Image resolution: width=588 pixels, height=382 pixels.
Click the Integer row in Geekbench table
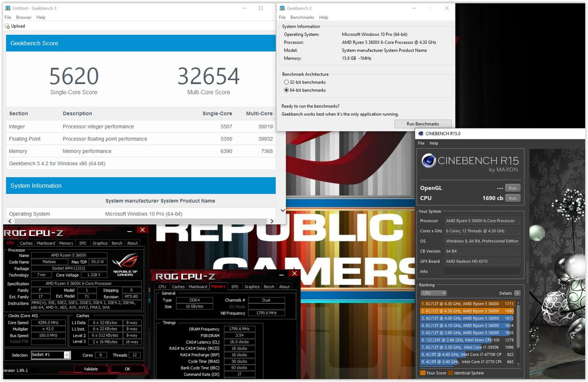(x=141, y=127)
